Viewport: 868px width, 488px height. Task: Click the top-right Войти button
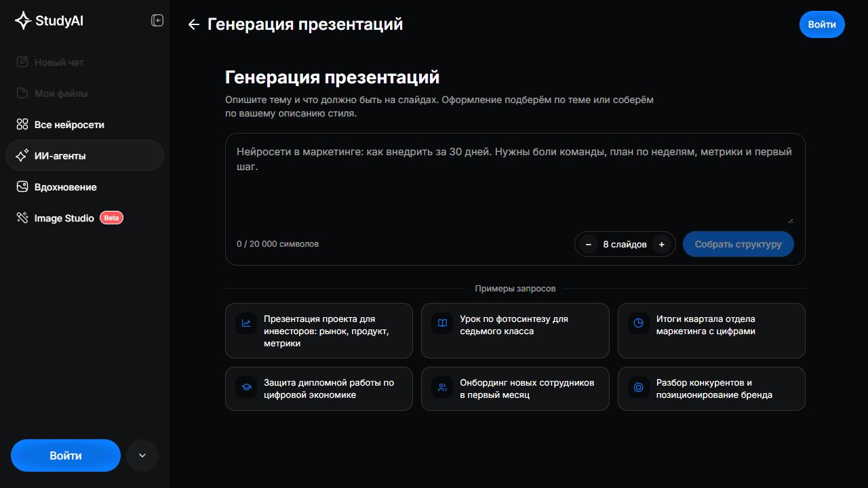pyautogui.click(x=822, y=24)
